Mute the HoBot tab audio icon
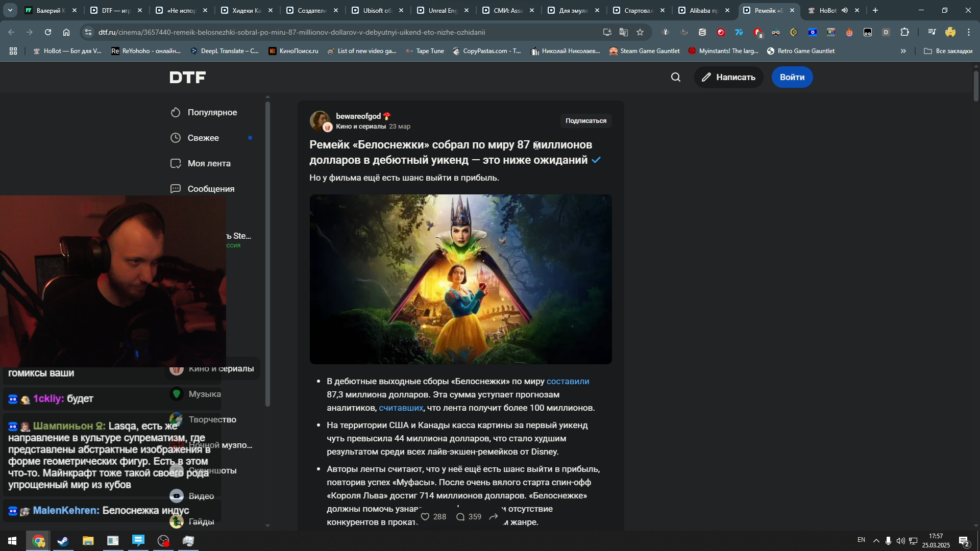 click(845, 10)
